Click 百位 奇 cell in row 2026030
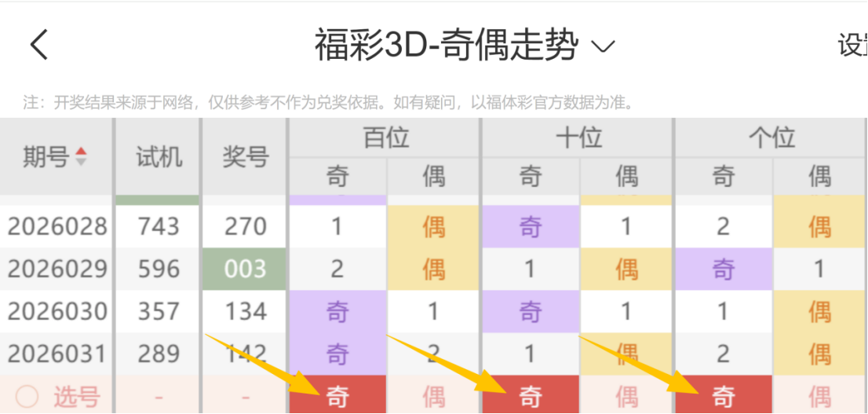Viewport: 868px width, 414px height. click(337, 311)
